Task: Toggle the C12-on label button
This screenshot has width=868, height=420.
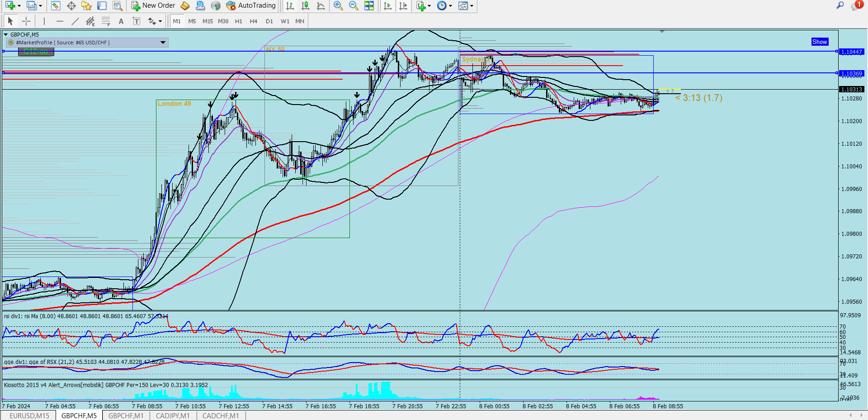Action: (x=36, y=52)
